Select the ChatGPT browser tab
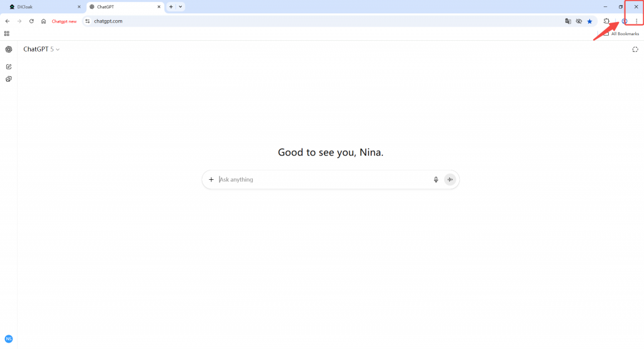The width and height of the screenshot is (644, 349). click(x=125, y=7)
